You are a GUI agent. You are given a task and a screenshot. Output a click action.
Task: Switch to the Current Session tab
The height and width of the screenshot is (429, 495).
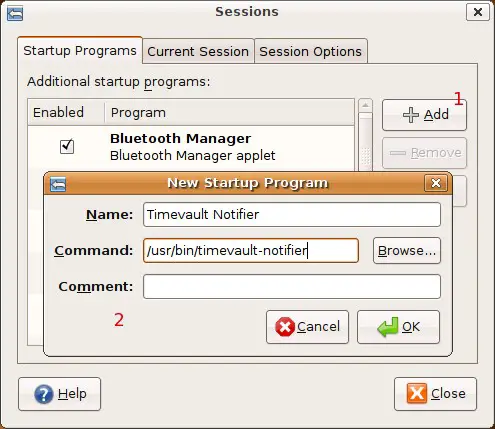pos(198,51)
